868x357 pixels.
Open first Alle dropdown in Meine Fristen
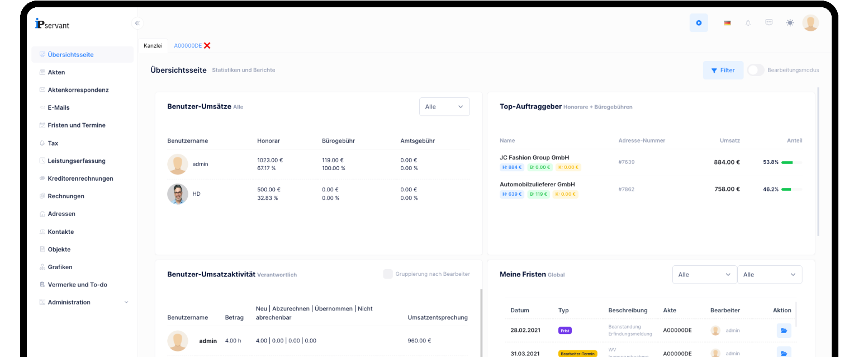pos(704,275)
